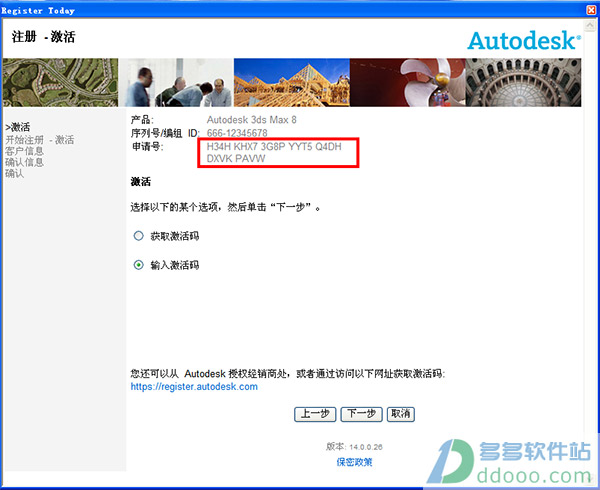
Task: Select the last 确认 step in sidebar
Action: 15,173
